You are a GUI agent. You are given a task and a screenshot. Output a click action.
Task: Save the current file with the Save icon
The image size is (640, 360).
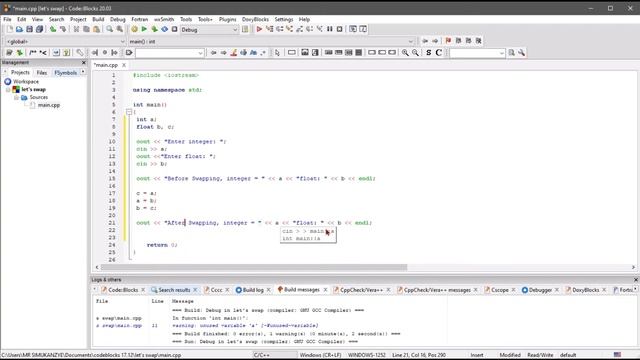tap(29, 29)
